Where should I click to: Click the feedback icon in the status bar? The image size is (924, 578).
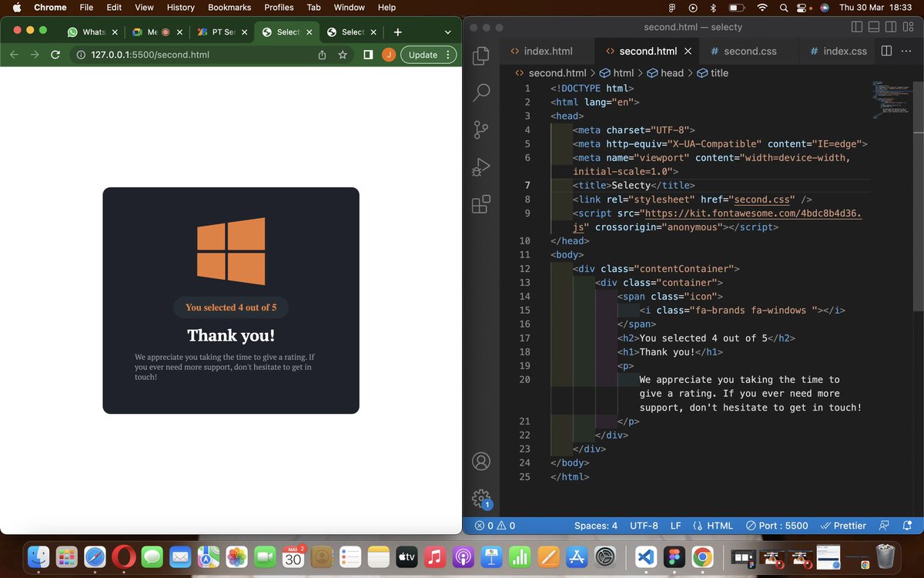click(x=884, y=526)
